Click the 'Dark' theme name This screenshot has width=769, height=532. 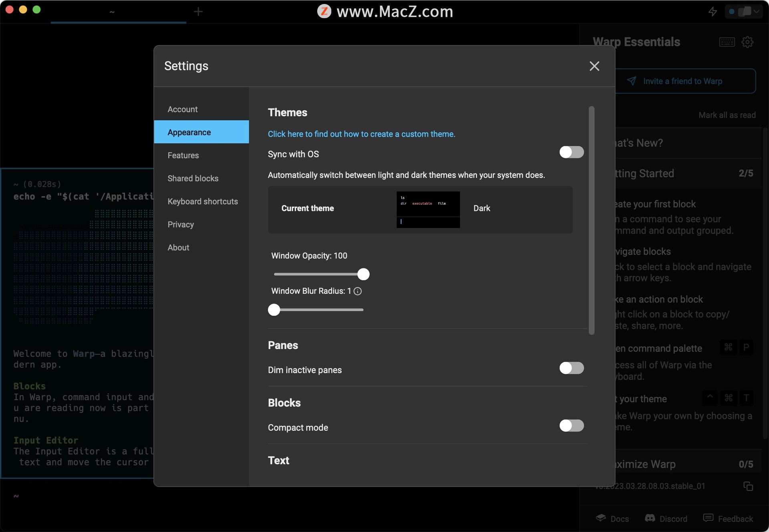[x=482, y=208]
